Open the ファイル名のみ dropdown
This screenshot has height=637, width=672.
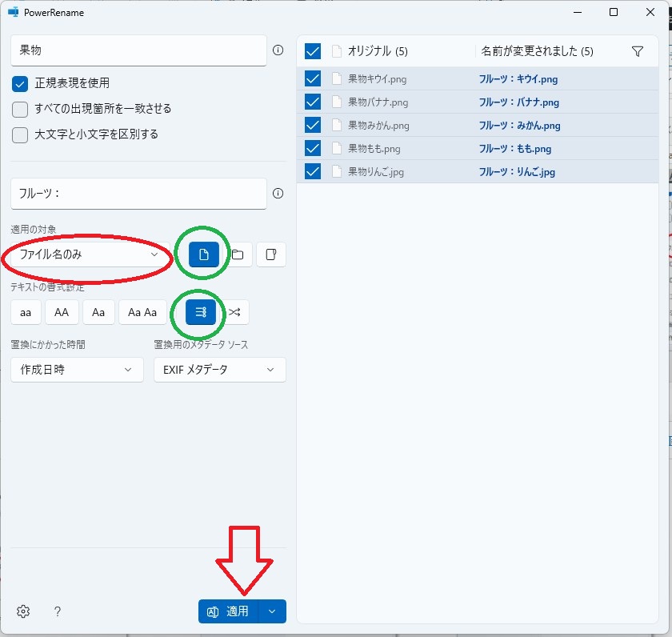[x=88, y=254]
